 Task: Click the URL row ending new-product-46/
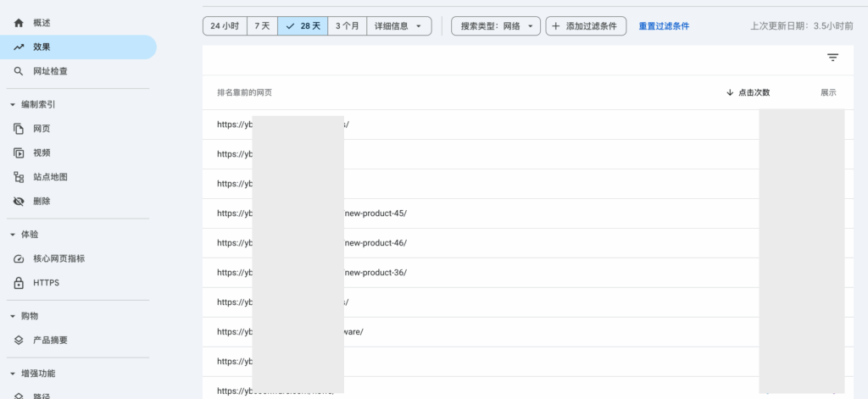click(x=528, y=243)
